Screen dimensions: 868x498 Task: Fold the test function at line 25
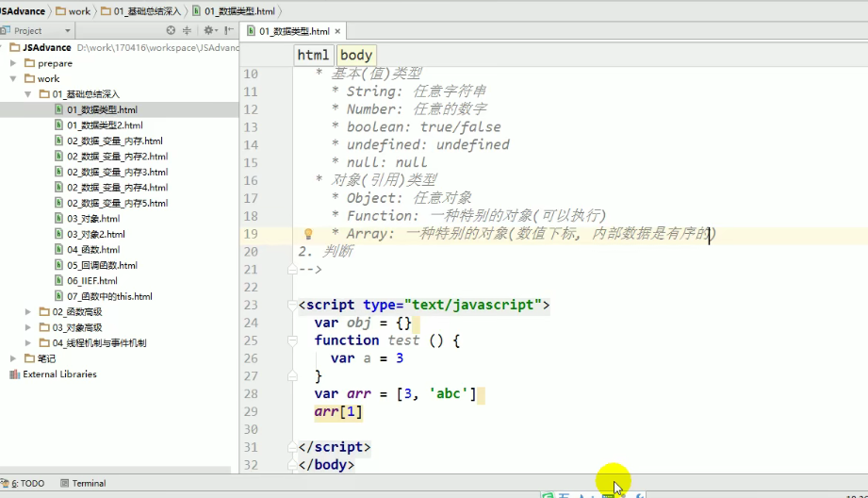(292, 340)
